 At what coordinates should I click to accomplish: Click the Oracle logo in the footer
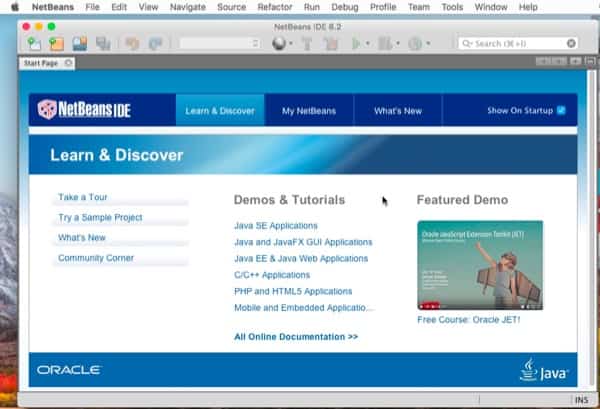pyautogui.click(x=69, y=370)
